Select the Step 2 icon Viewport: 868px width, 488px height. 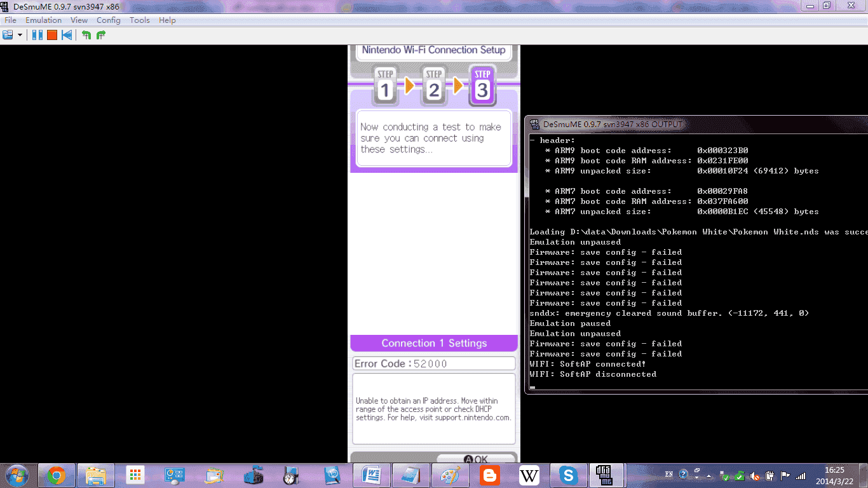coord(433,86)
